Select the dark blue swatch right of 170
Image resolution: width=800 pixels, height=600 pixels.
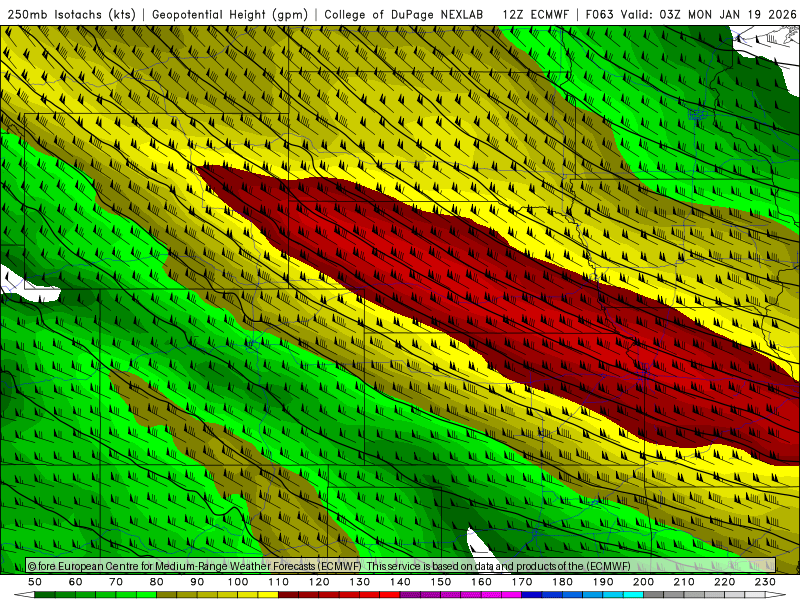pos(532,595)
